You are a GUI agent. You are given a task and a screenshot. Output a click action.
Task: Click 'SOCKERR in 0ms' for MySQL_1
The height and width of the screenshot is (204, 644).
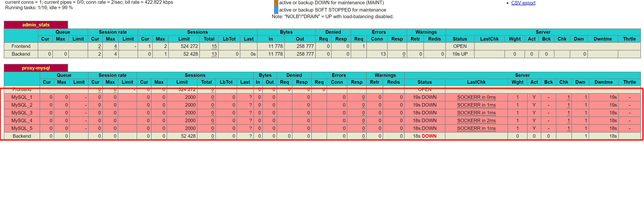click(476, 97)
